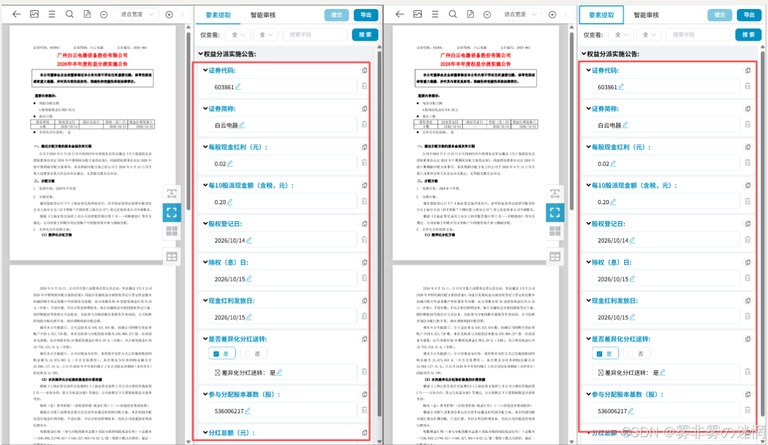The width and height of the screenshot is (768, 445).
Task: Open the first 全 filter dropdown in right panel
Action: click(621, 35)
